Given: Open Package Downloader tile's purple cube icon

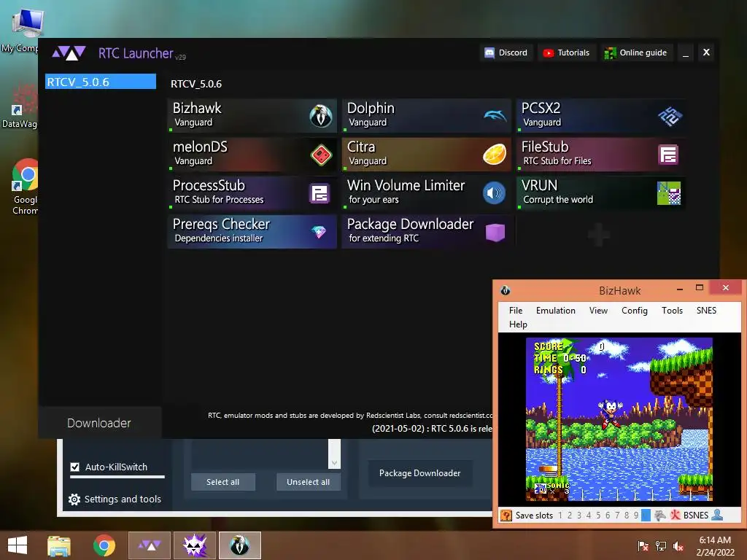Looking at the screenshot, I should pyautogui.click(x=495, y=233).
